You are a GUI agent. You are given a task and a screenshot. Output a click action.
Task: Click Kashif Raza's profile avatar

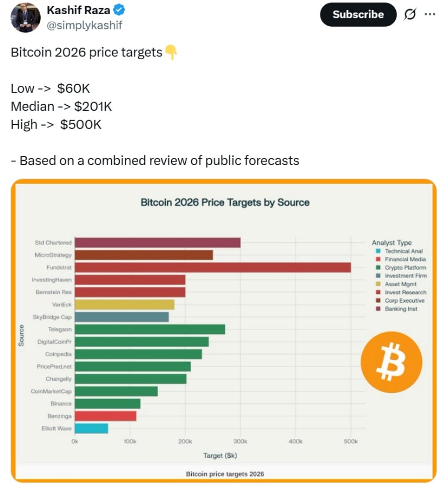click(x=26, y=17)
